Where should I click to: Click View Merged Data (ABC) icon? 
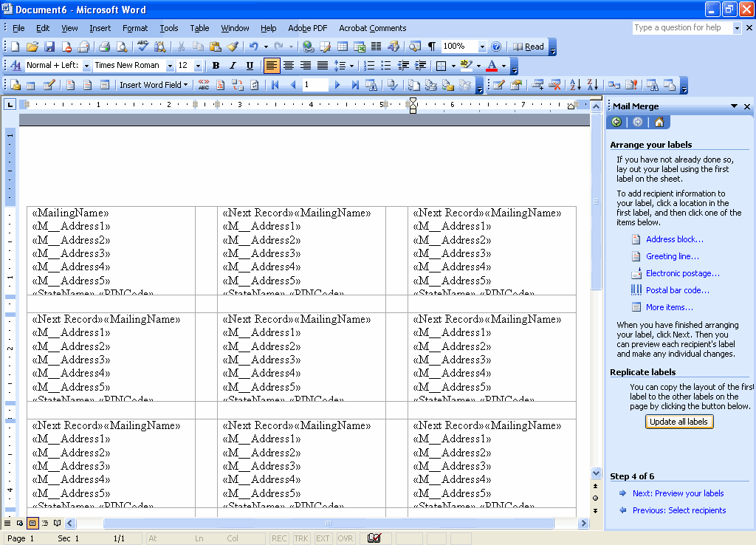[x=204, y=86]
